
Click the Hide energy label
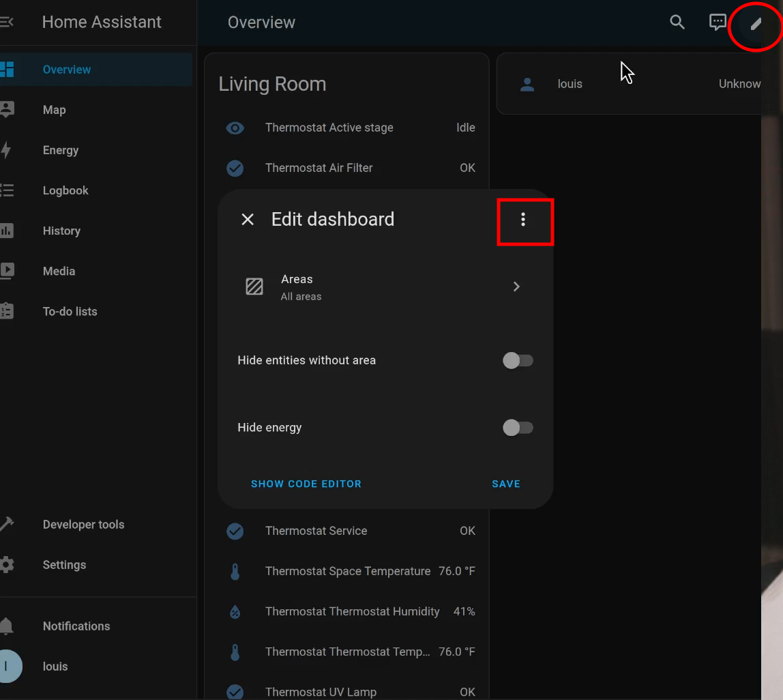(269, 428)
